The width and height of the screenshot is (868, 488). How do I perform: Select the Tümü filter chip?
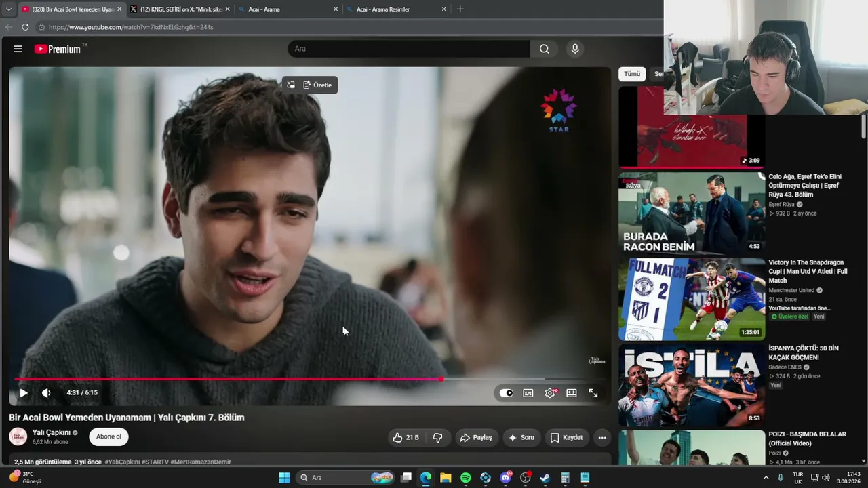632,74
